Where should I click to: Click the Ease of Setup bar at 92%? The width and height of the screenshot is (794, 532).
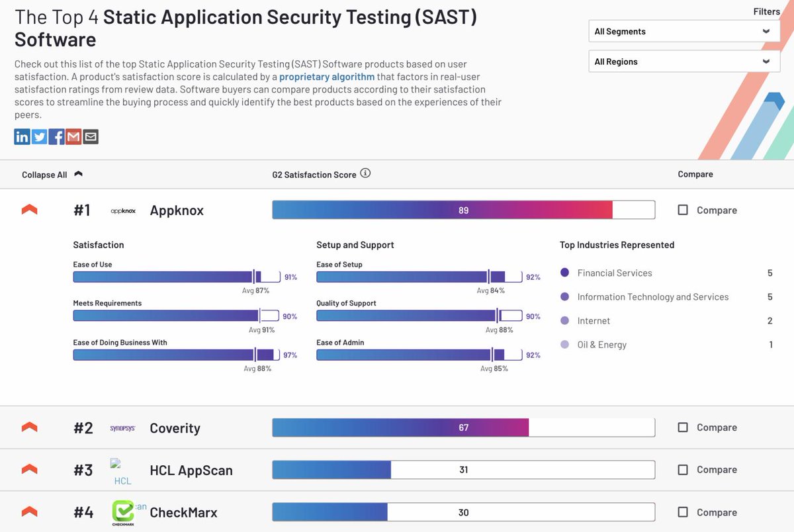click(x=419, y=277)
